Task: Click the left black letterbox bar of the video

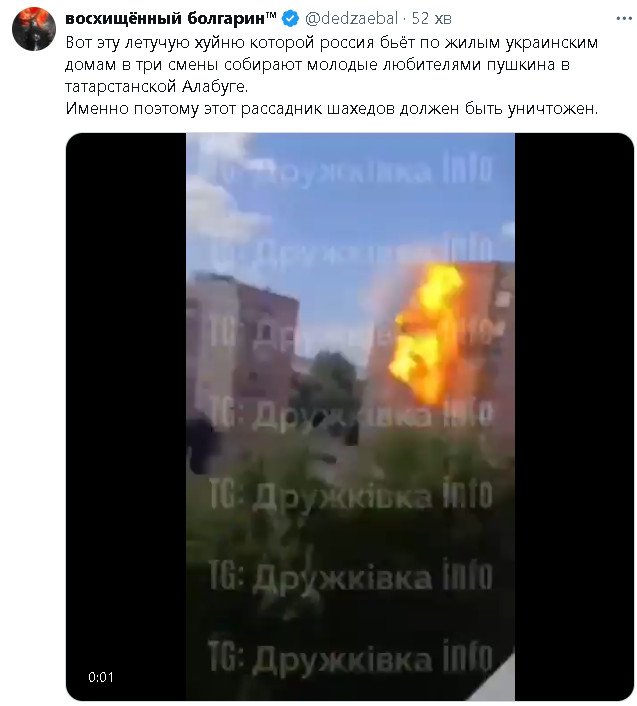Action: click(x=126, y=416)
